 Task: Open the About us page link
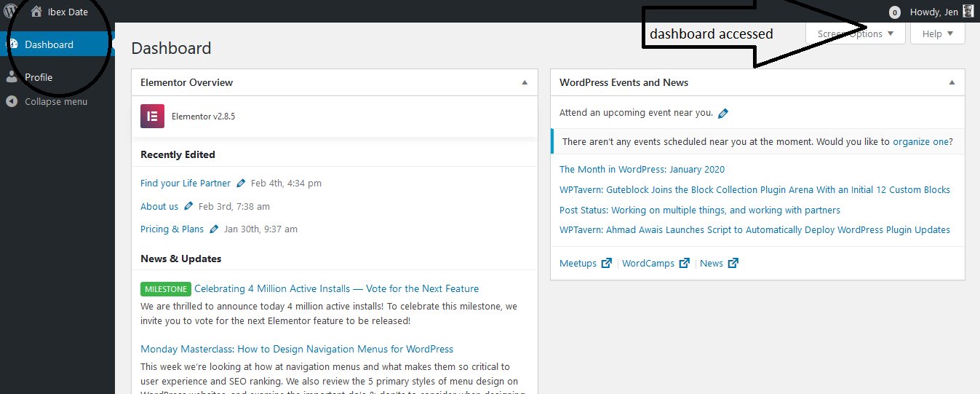click(159, 206)
